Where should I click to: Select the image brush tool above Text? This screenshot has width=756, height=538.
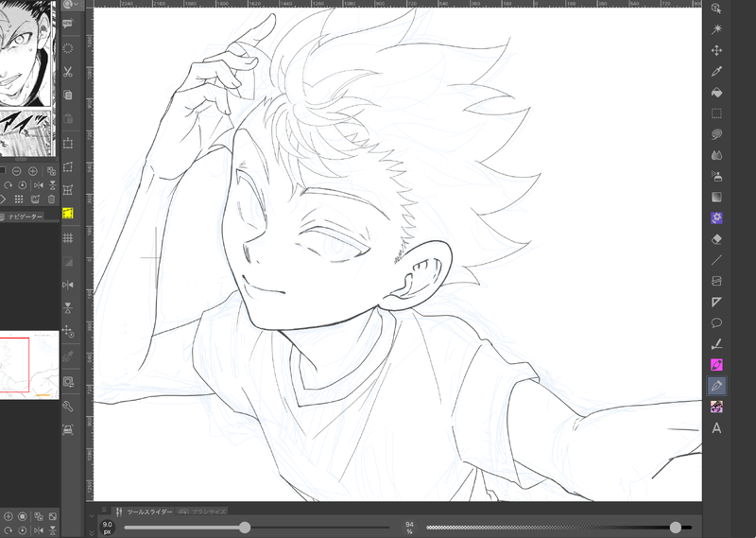click(x=716, y=407)
